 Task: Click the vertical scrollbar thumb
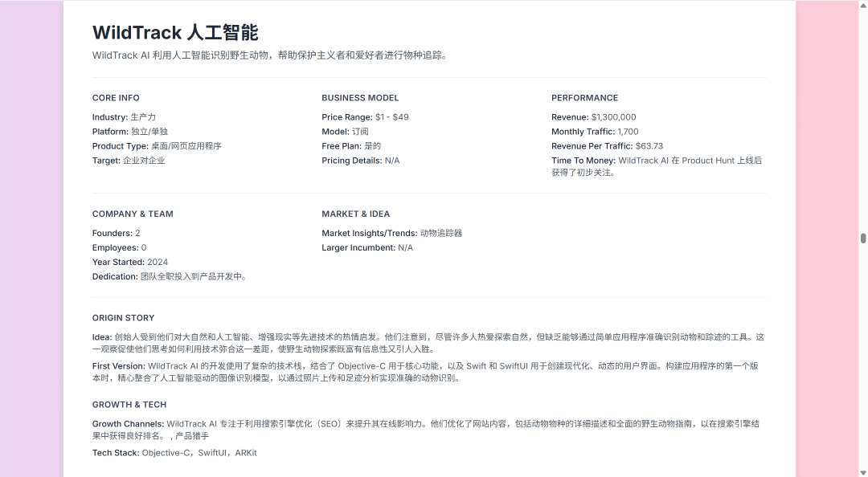pyautogui.click(x=863, y=238)
